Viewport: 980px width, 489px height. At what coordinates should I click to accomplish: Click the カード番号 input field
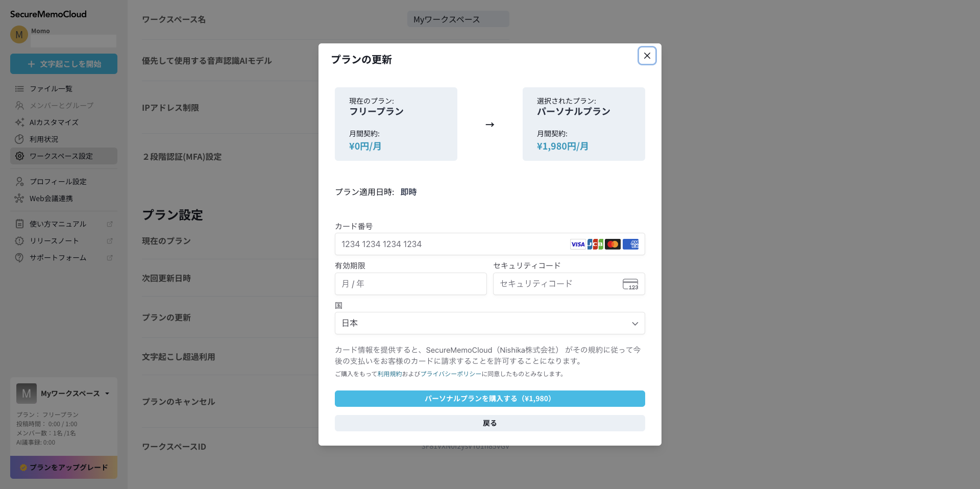click(452, 244)
